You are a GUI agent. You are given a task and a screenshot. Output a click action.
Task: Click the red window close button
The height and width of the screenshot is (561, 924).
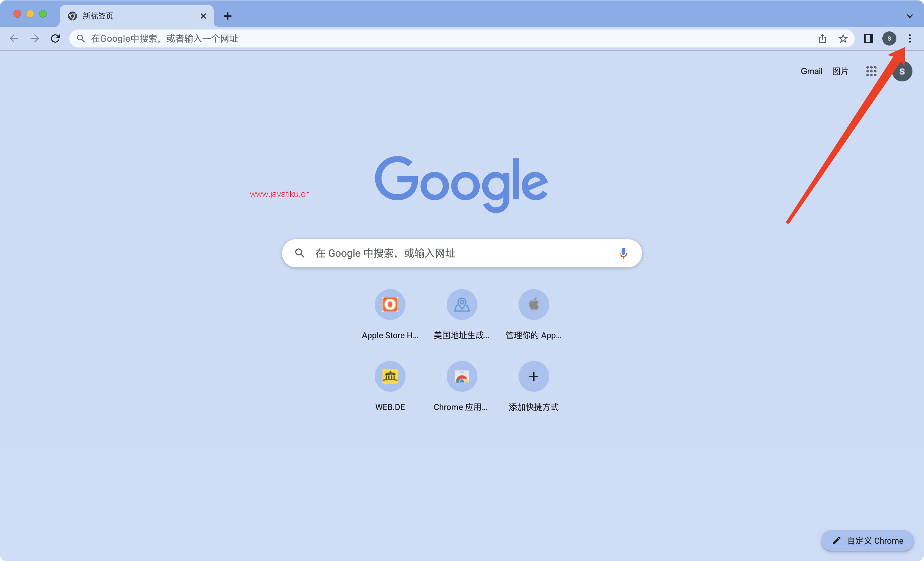pyautogui.click(x=17, y=14)
